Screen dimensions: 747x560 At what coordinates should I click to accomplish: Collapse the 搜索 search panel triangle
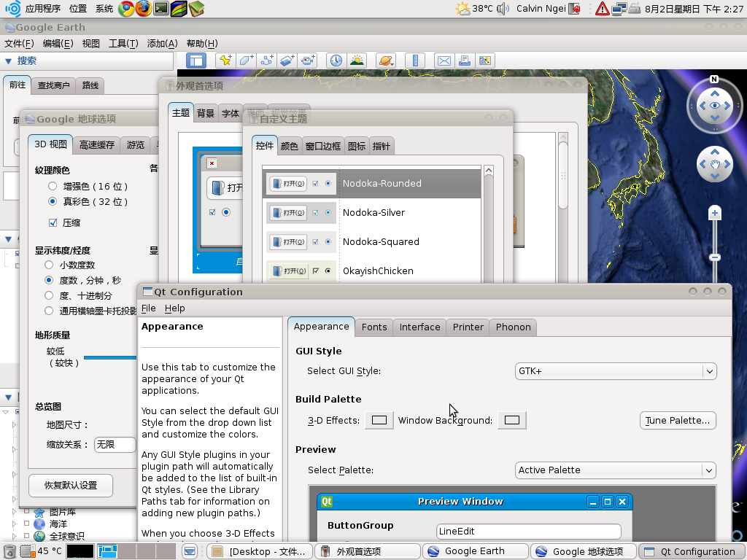click(x=8, y=61)
